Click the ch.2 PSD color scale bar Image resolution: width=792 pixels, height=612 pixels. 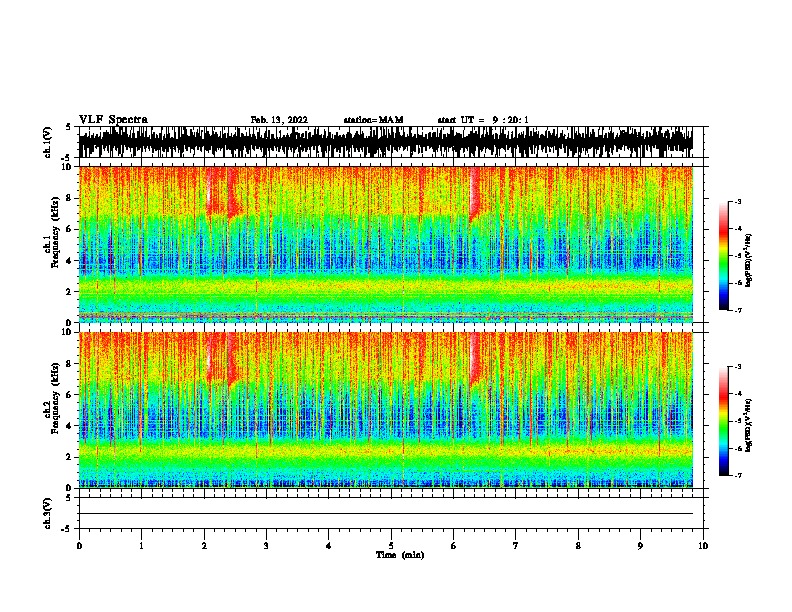[723, 421]
